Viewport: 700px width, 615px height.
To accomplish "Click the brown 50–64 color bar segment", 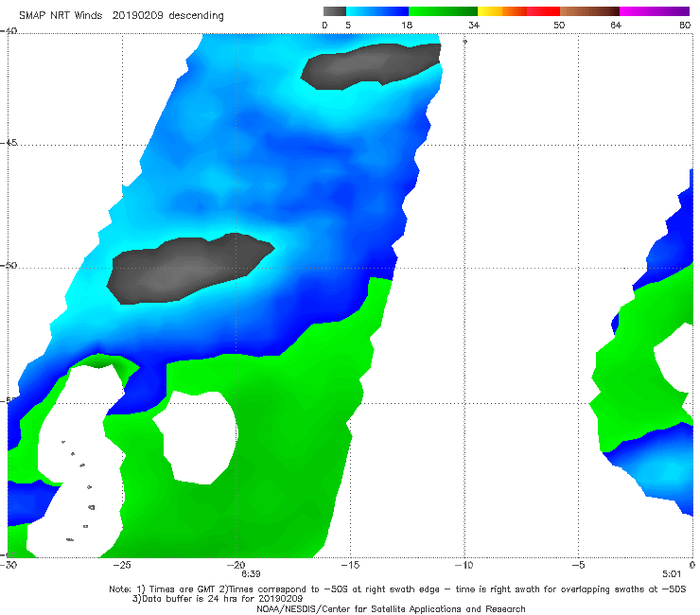I will (x=589, y=11).
